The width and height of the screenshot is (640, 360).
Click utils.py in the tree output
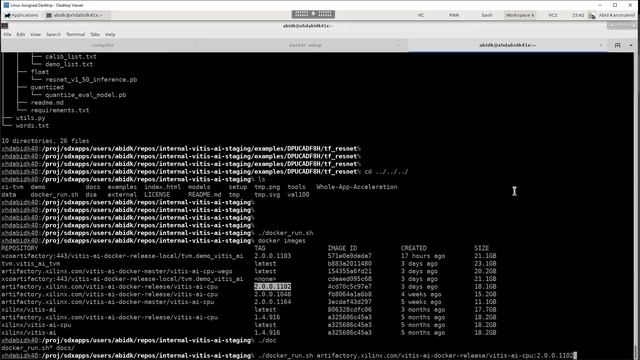coord(31,118)
